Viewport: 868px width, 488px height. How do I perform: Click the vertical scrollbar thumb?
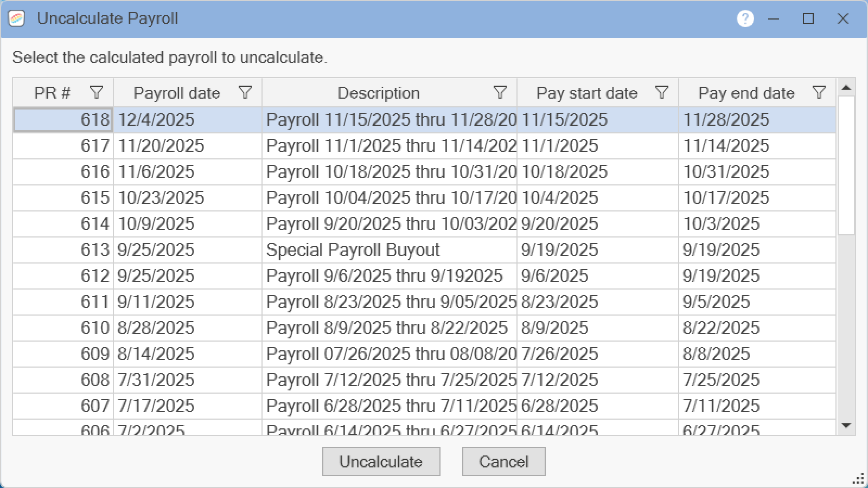(846, 165)
